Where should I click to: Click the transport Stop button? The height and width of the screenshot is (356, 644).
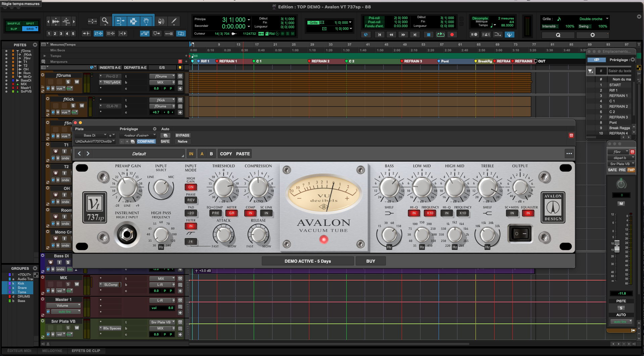428,35
